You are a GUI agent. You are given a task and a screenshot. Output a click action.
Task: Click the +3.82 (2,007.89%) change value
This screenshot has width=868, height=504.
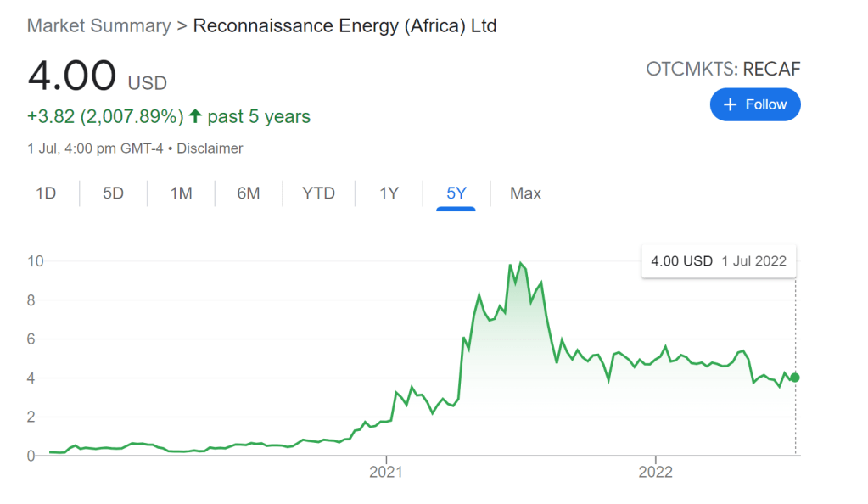coord(106,116)
